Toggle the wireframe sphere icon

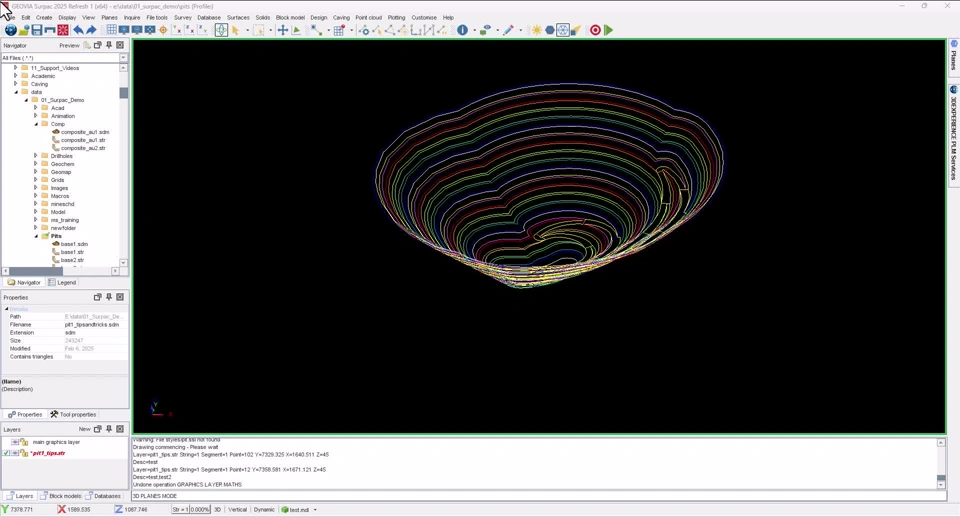(563, 30)
